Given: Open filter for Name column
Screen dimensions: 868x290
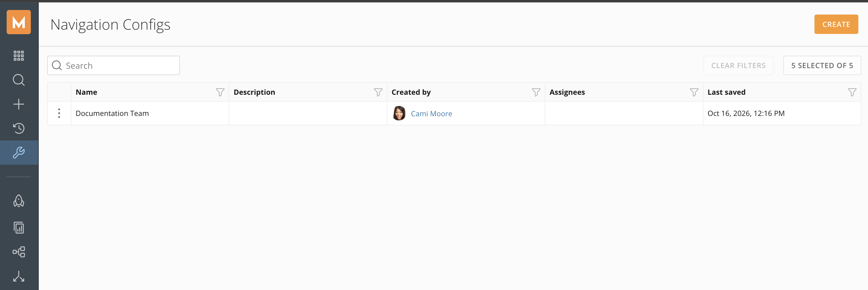Looking at the screenshot, I should 220,92.
